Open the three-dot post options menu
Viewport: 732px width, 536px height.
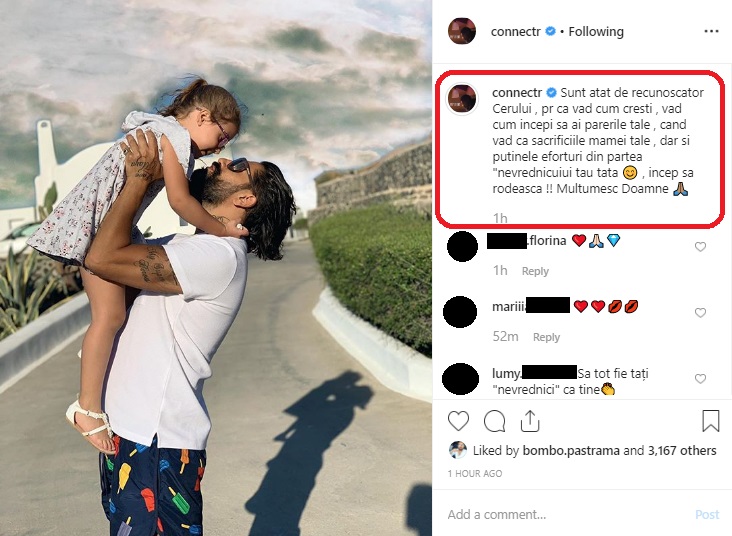click(x=711, y=31)
